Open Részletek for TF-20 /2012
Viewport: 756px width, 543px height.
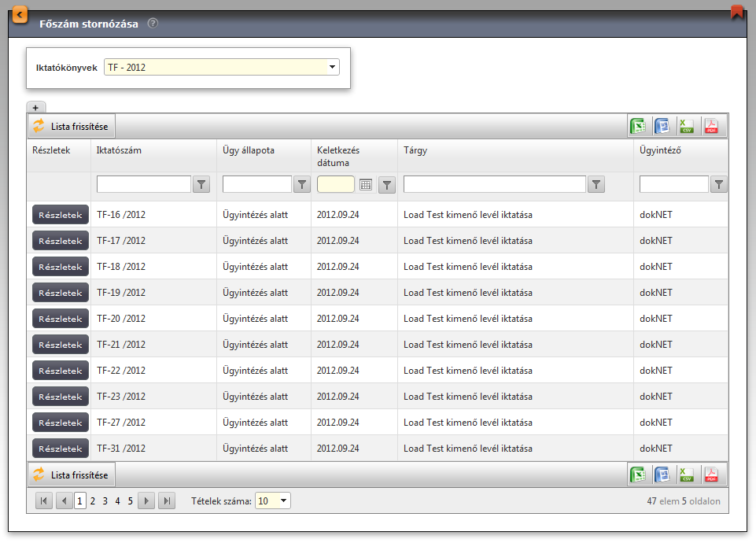[61, 319]
